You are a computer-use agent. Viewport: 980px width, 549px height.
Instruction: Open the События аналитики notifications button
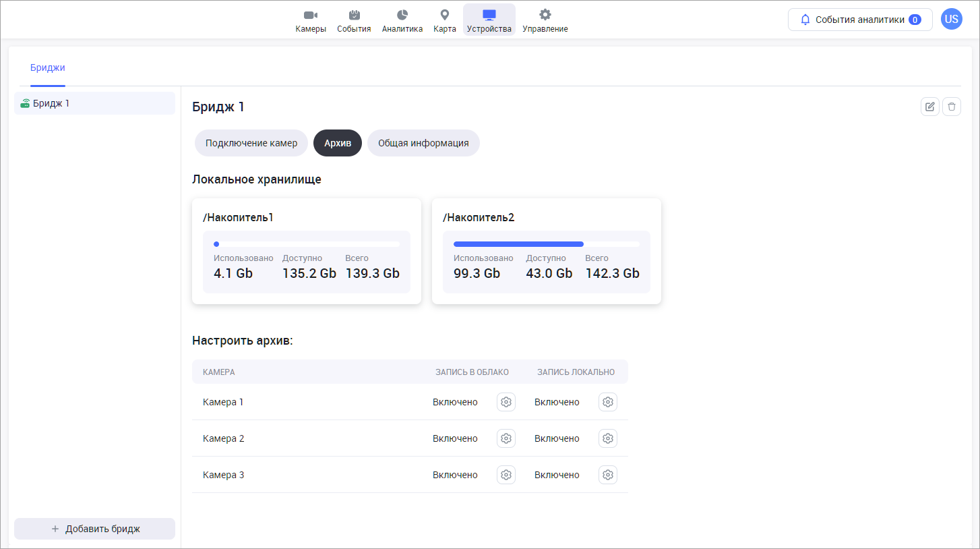860,20
